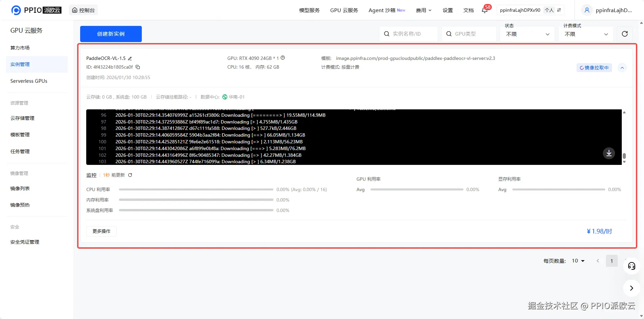Viewport: 644px width, 319px height.
Task: Click the 创建新实例 button
Action: [111, 34]
